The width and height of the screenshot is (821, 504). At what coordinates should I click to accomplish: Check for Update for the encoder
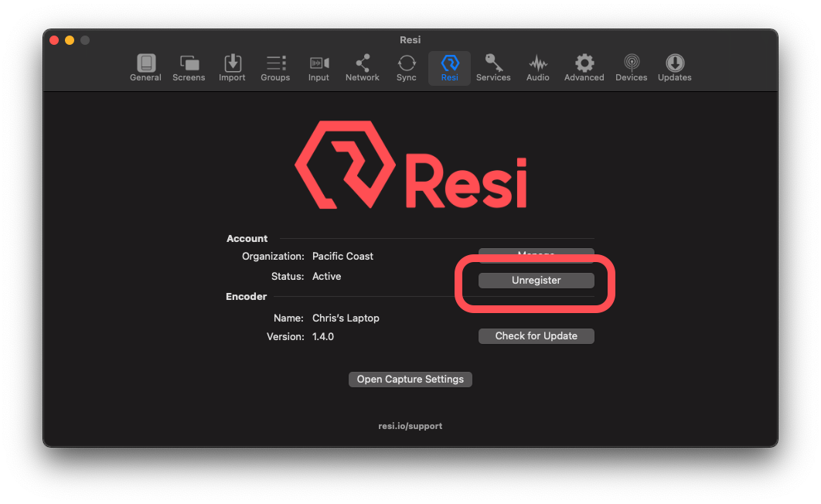(x=536, y=335)
